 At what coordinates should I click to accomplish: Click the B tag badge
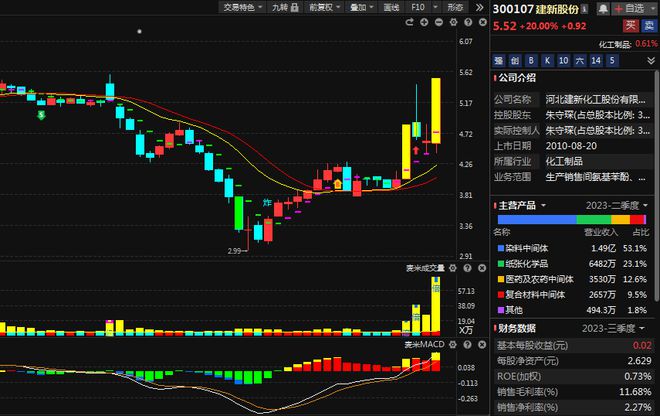tap(531, 61)
